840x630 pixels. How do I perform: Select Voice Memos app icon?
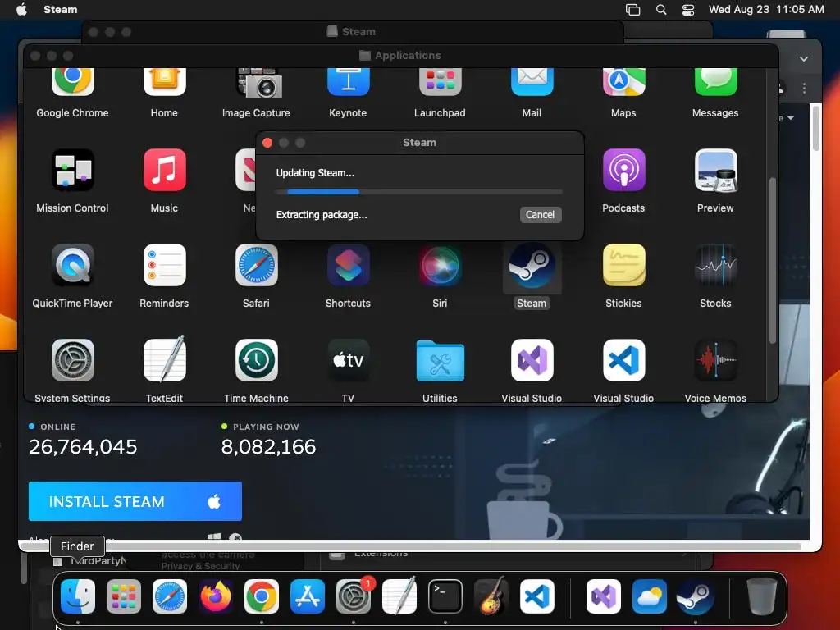pos(715,360)
